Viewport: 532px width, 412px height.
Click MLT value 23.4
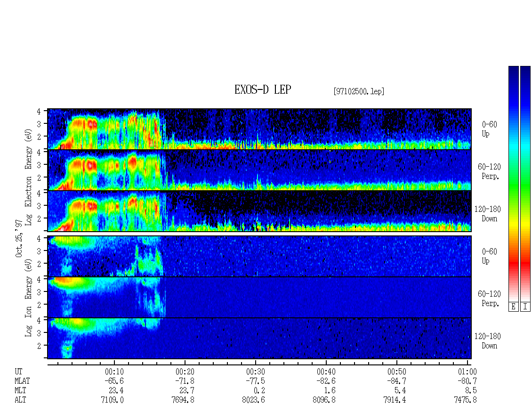(116, 391)
